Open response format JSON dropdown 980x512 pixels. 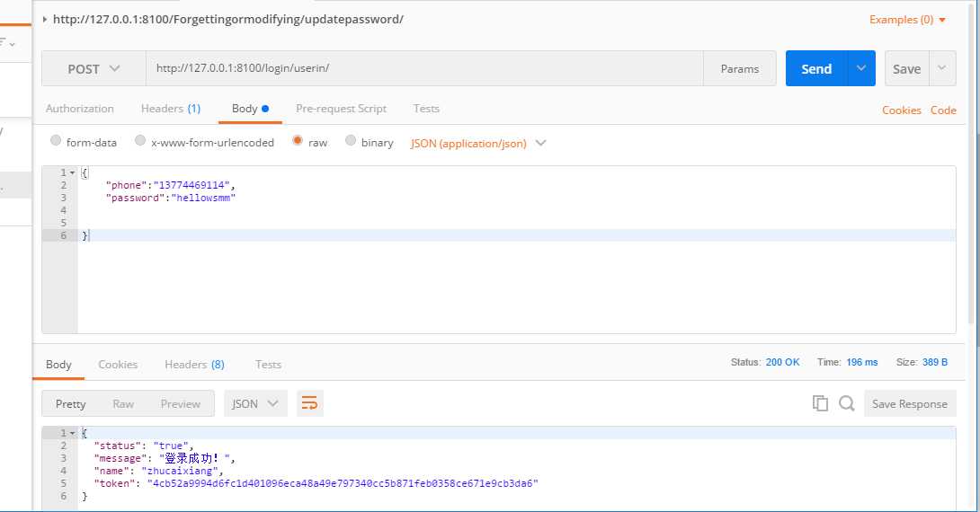point(255,403)
